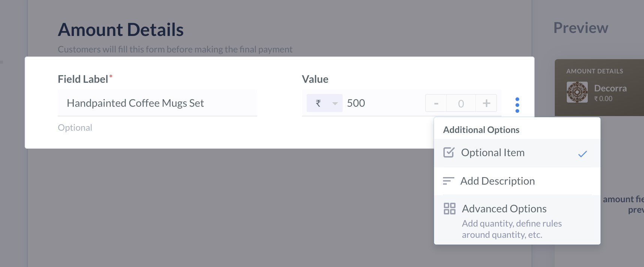The image size is (644, 267).
Task: Click the Decorra brand logo in Preview
Action: tap(577, 92)
